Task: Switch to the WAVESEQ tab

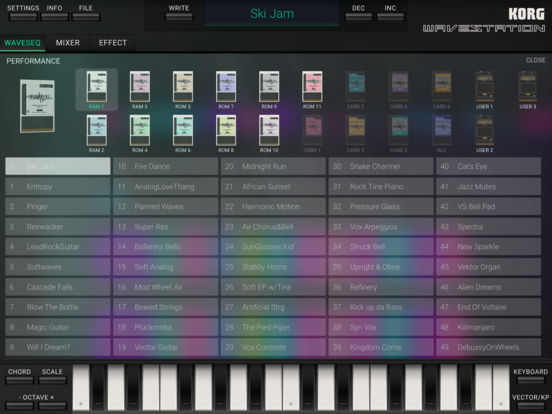Action: pos(23,43)
